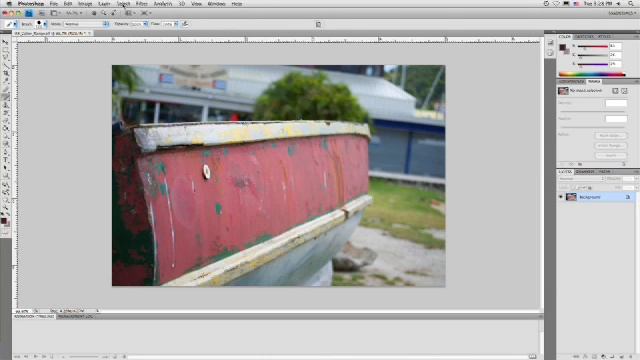Select the Rectangular Marquee tool
Viewport: 640px width, 360px height.
(5, 50)
